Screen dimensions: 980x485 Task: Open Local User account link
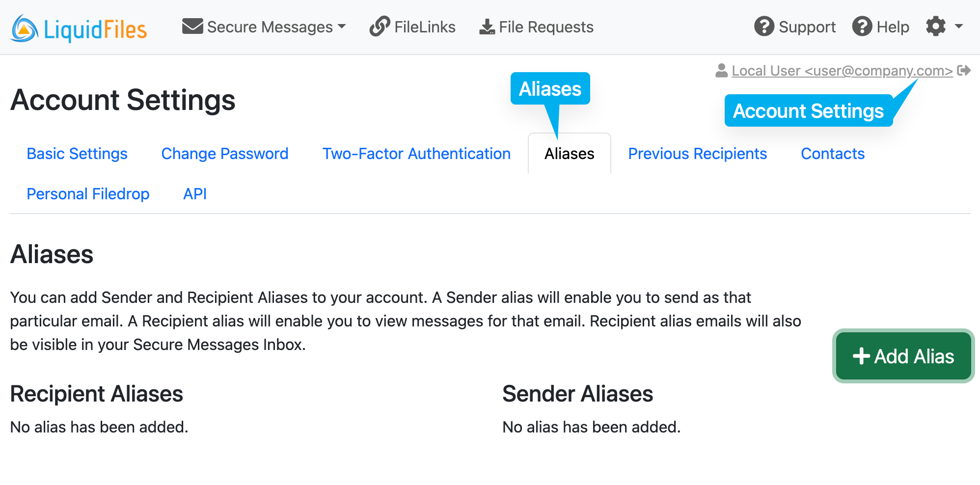tap(841, 70)
